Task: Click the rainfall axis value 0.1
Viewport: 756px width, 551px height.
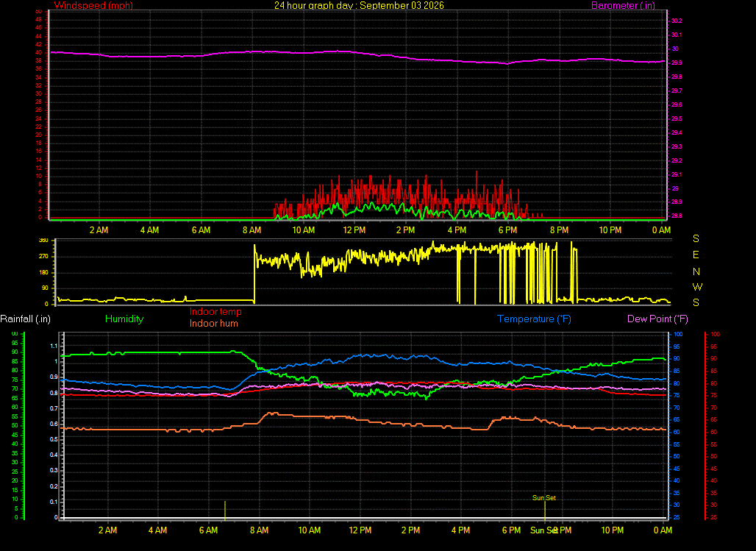Action: (54, 502)
